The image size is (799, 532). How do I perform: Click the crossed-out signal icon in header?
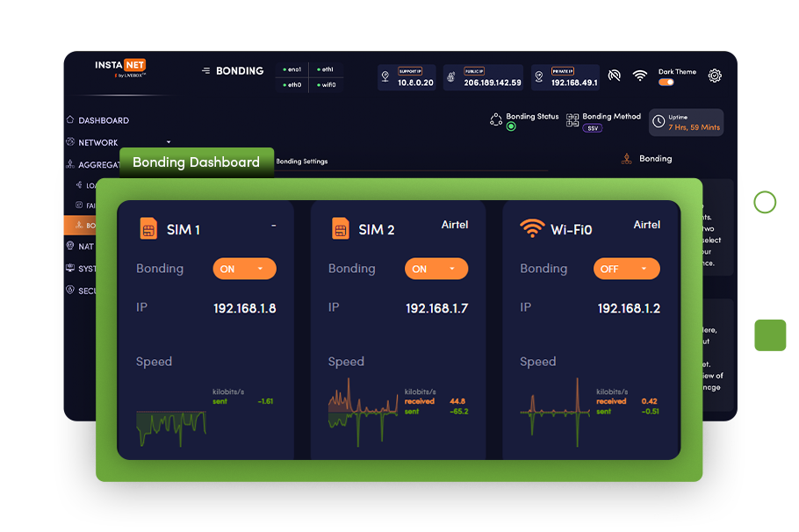pyautogui.click(x=615, y=76)
